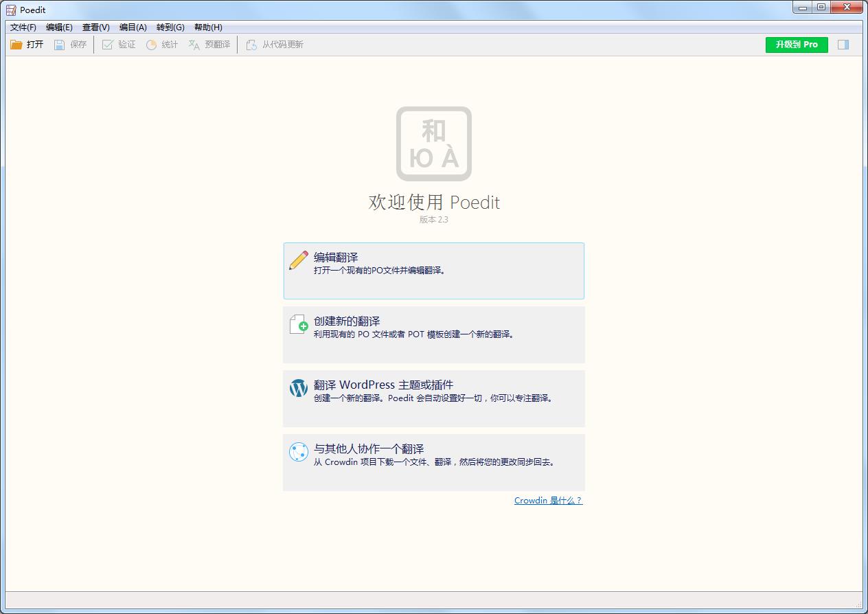Click the Poedit app icon in title bar
This screenshot has height=614, width=868.
(x=11, y=10)
